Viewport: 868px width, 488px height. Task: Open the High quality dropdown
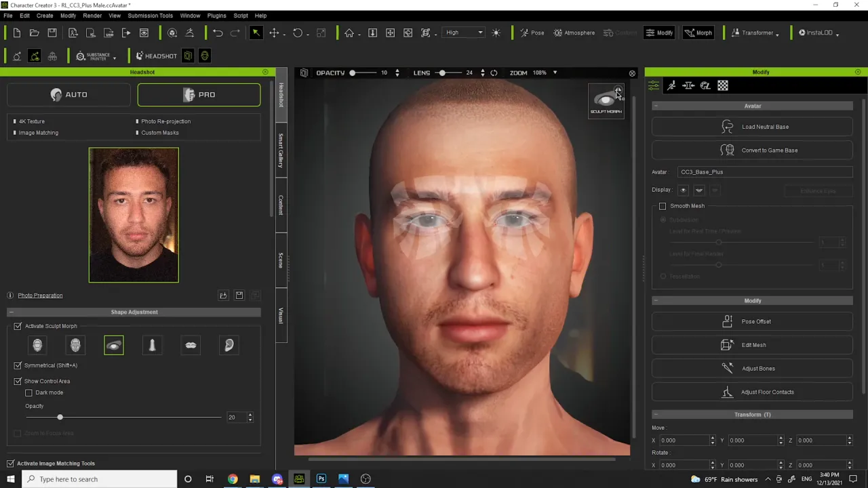tap(465, 33)
